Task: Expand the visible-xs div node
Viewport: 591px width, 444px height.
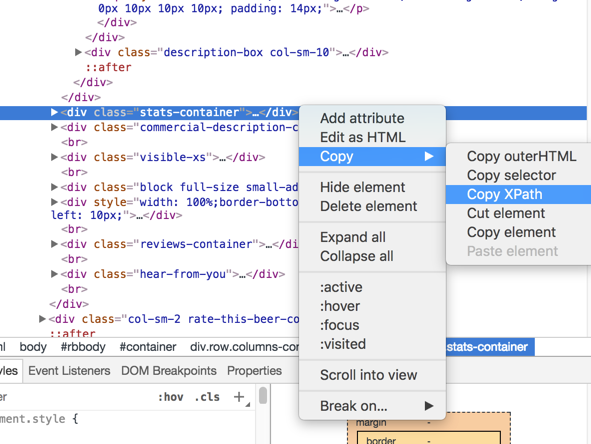Action: point(54,157)
